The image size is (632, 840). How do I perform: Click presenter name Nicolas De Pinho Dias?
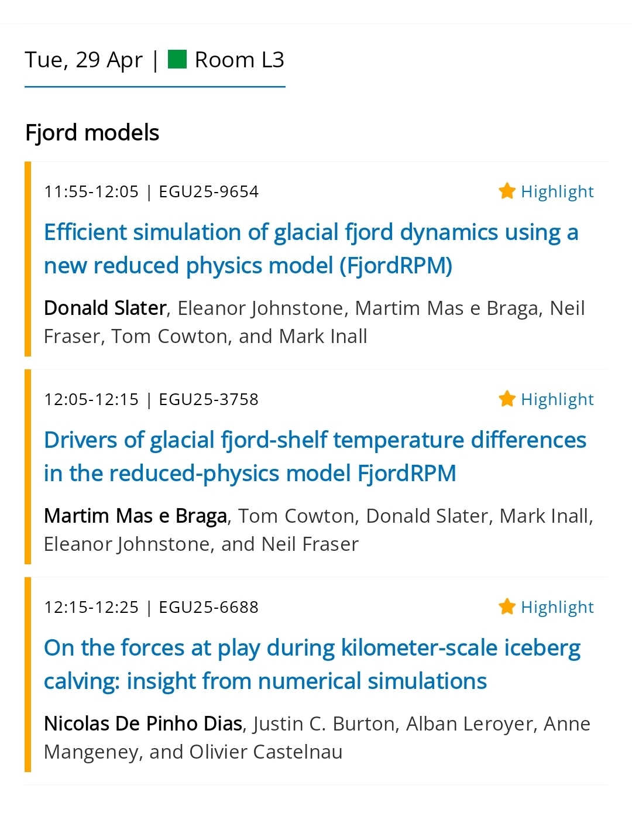(143, 724)
